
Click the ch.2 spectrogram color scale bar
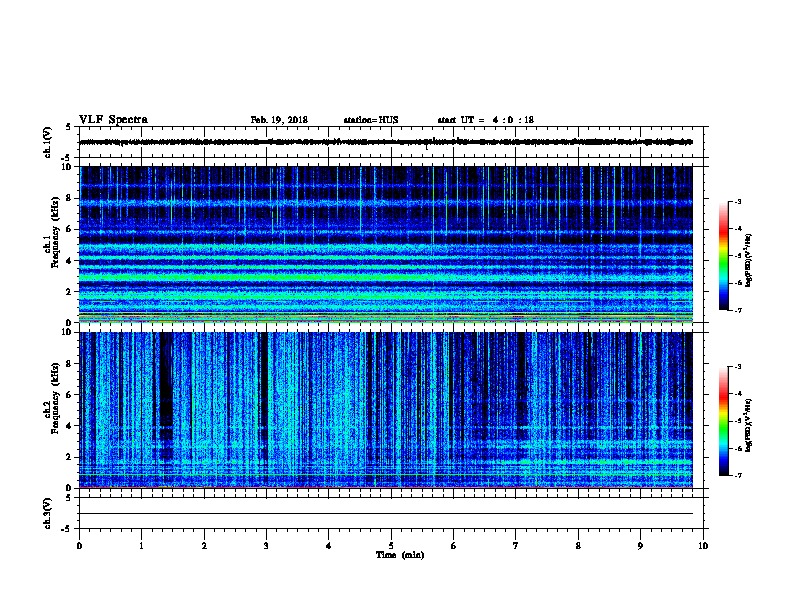point(724,421)
